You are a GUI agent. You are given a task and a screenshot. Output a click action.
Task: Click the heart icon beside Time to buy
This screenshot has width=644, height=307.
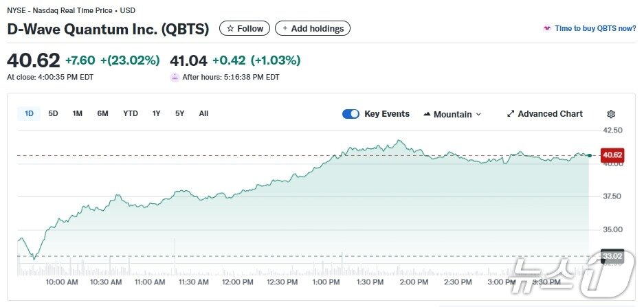(x=547, y=29)
